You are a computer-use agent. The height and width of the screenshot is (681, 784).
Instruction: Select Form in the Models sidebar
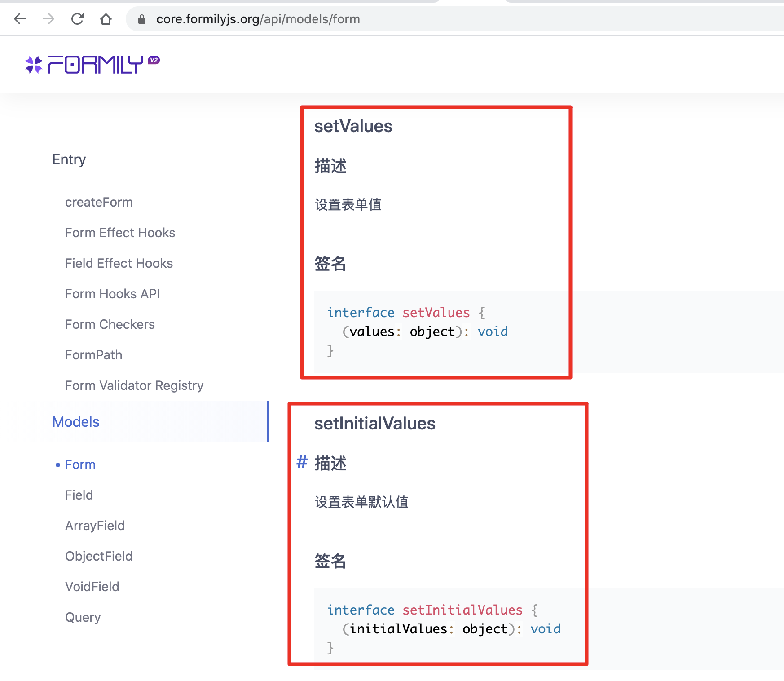[x=80, y=464]
